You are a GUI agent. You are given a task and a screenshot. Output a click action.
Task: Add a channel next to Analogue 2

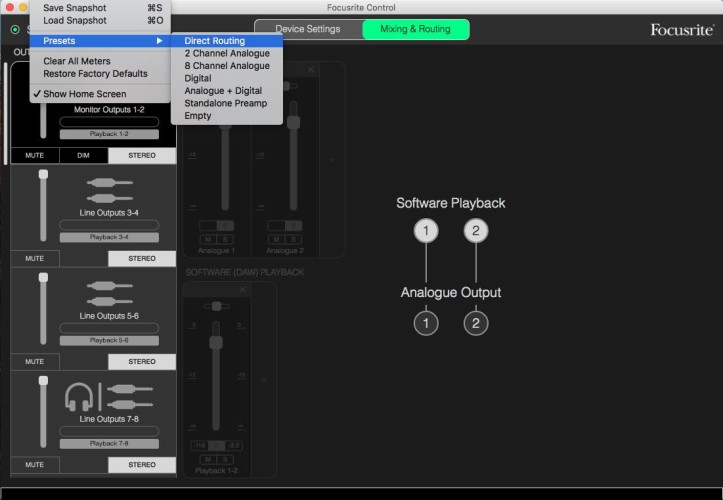coord(332,160)
